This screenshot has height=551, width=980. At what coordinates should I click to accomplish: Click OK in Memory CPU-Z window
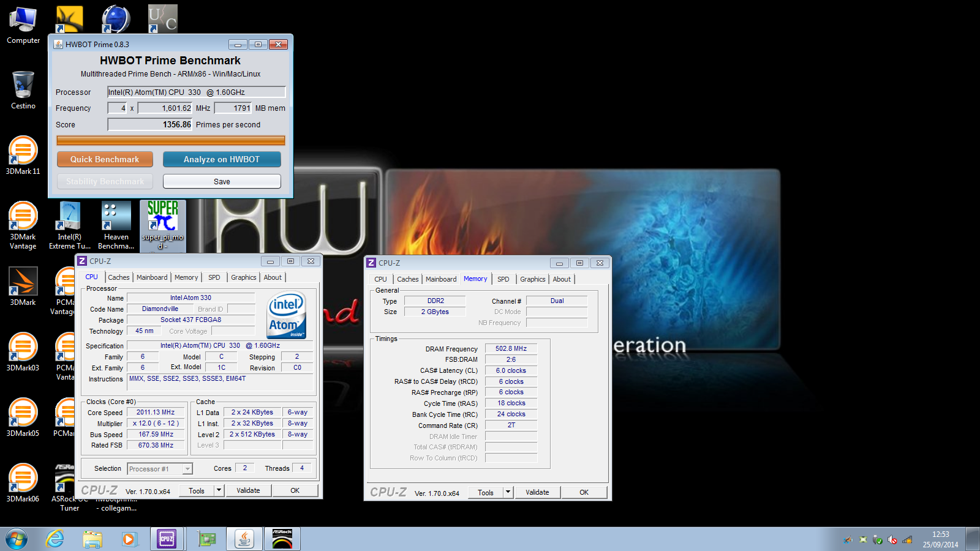click(x=584, y=492)
